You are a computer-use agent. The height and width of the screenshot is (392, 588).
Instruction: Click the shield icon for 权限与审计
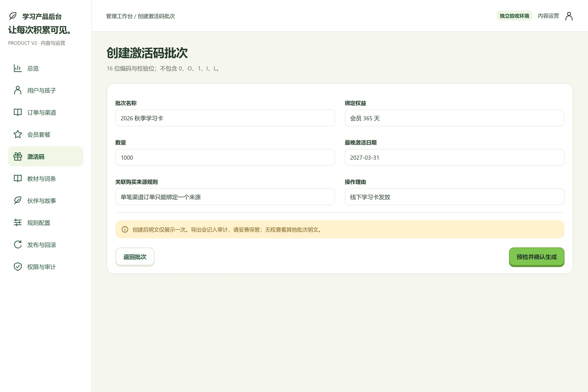(18, 266)
